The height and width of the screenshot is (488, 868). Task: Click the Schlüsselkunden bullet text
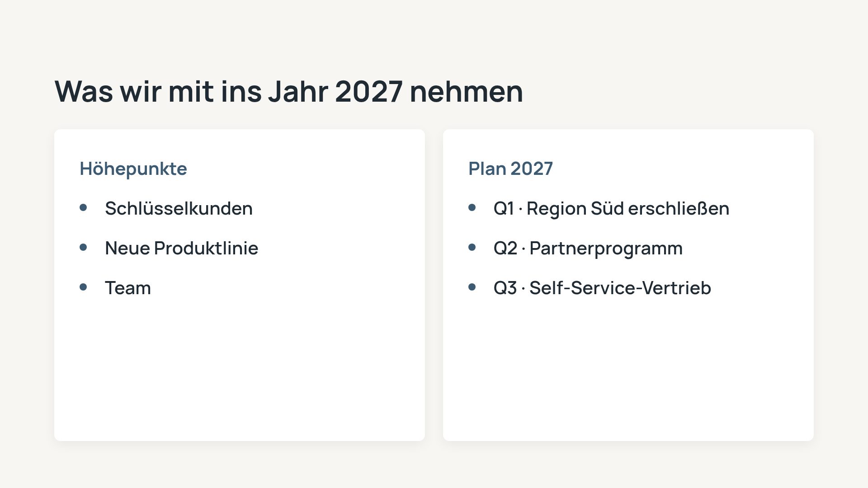pyautogui.click(x=179, y=208)
